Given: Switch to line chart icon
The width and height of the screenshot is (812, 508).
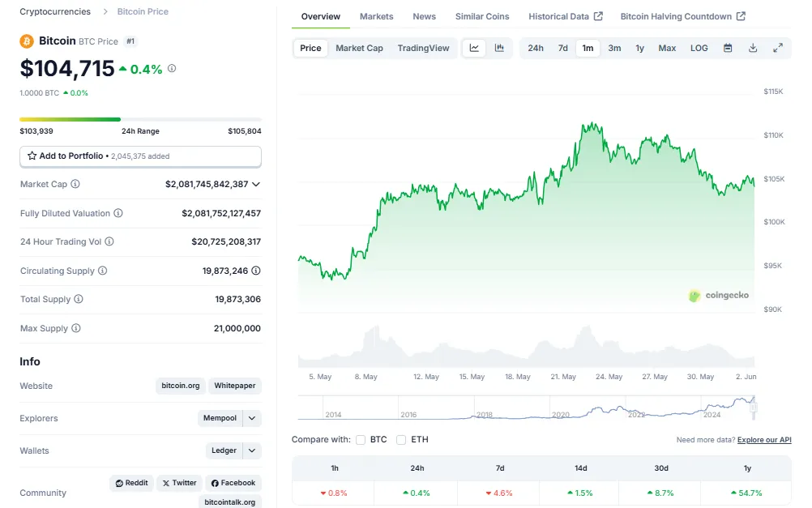Looking at the screenshot, I should pos(474,48).
